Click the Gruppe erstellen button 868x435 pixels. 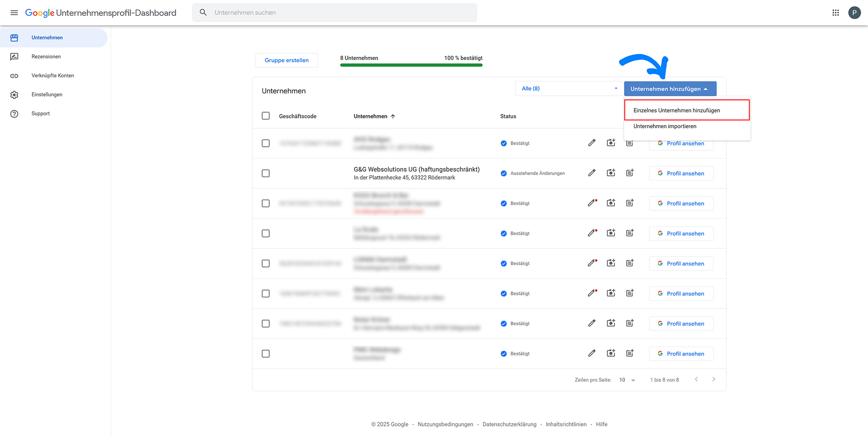point(286,60)
